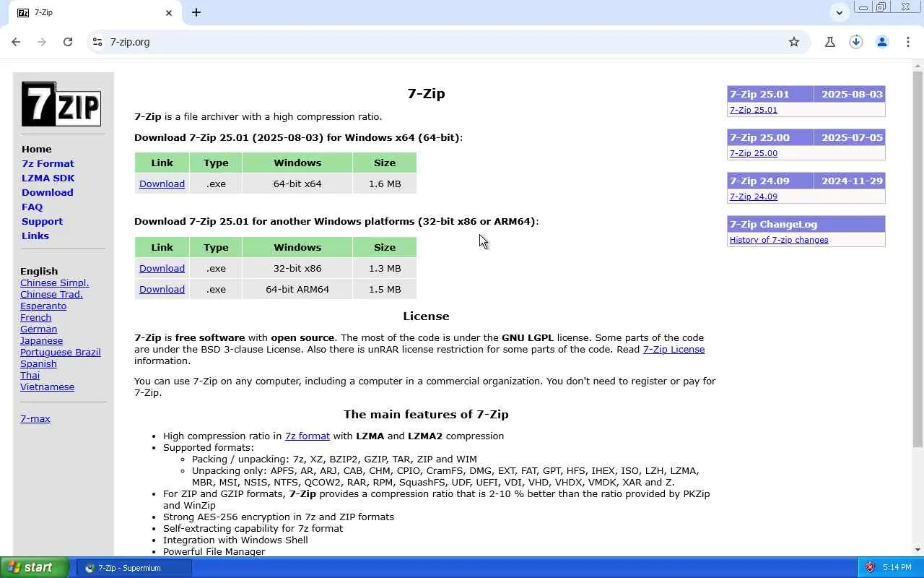Open the Windows Start menu
Screen dimensions: 924x578
(x=34, y=568)
